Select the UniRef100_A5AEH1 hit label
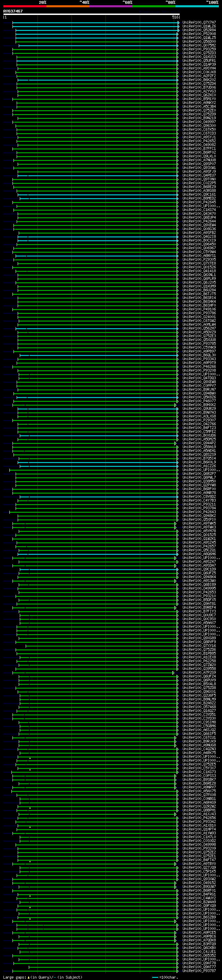Image resolution: width=222 pixels, height=980 pixels. click(199, 451)
